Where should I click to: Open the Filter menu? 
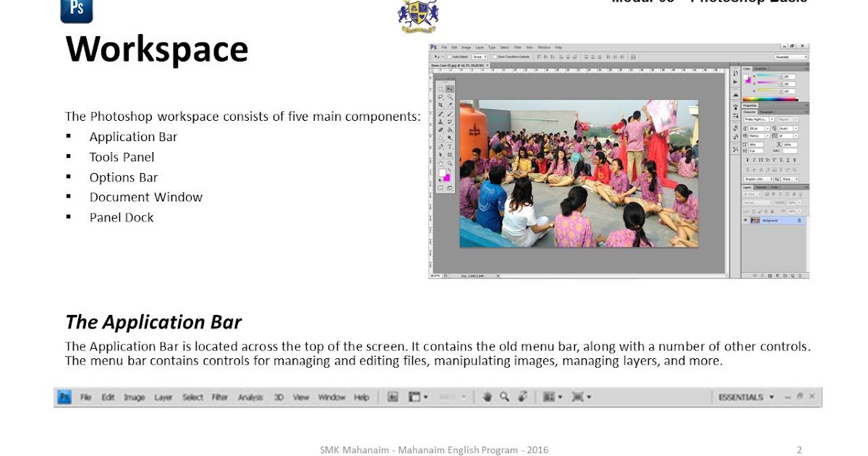tap(518, 47)
